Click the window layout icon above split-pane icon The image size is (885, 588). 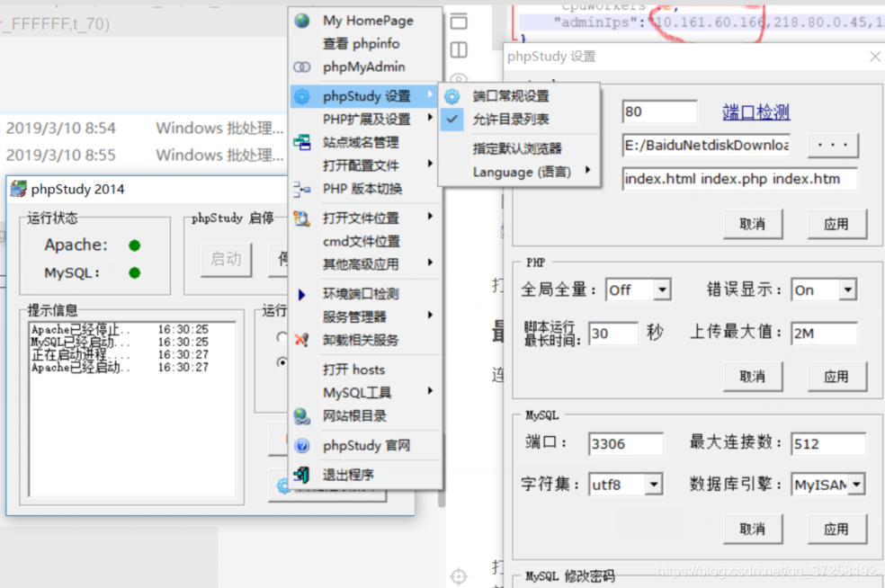pyautogui.click(x=459, y=22)
